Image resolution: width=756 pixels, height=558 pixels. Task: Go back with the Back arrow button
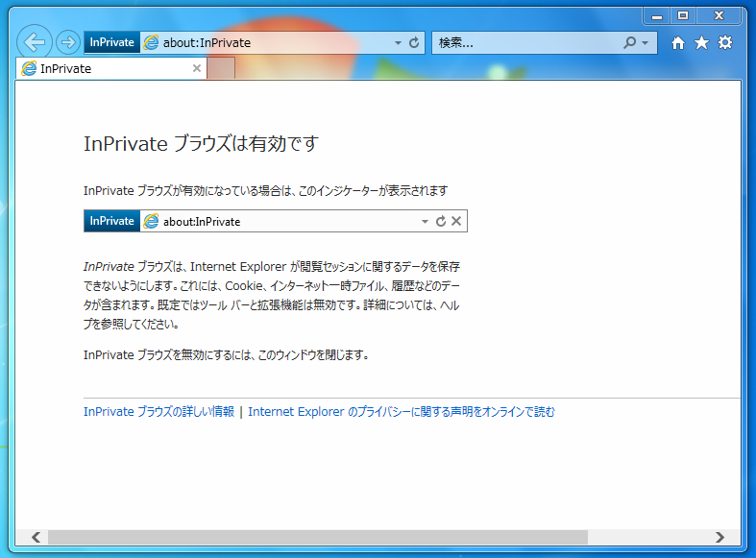[x=35, y=42]
